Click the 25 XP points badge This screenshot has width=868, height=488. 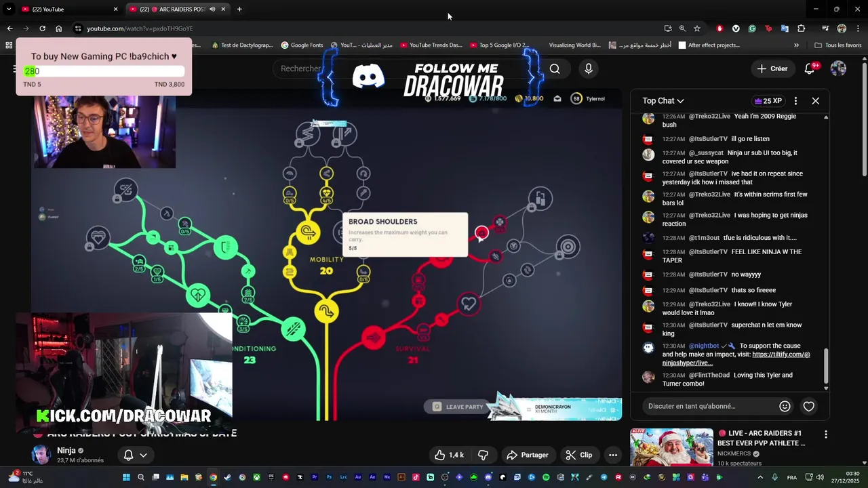tap(768, 100)
